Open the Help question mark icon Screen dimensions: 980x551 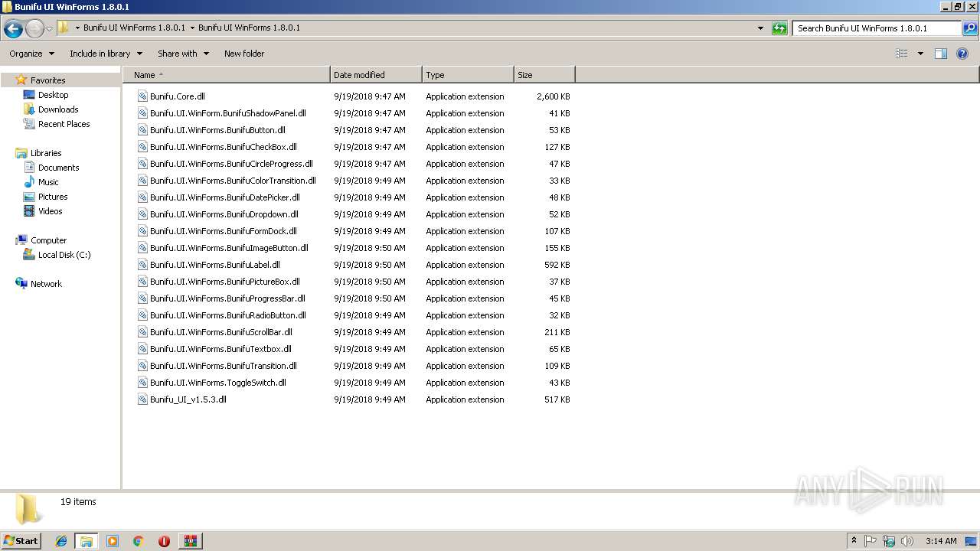click(x=963, y=54)
